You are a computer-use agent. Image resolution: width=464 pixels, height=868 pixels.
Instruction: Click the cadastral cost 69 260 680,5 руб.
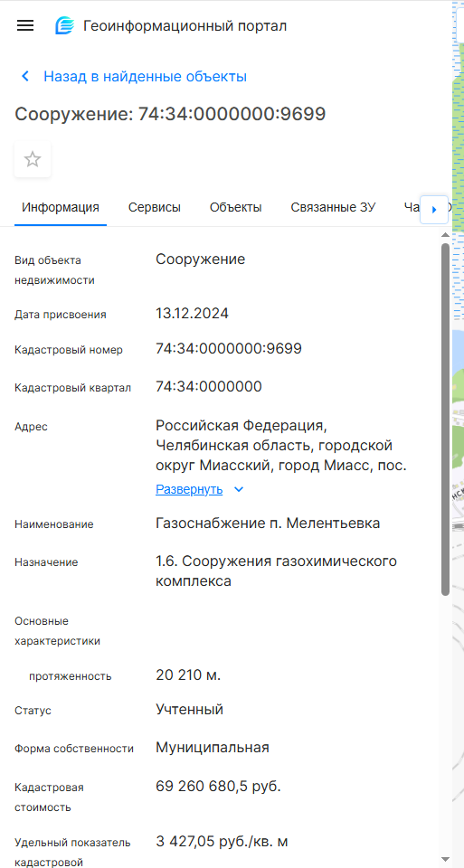(x=218, y=786)
